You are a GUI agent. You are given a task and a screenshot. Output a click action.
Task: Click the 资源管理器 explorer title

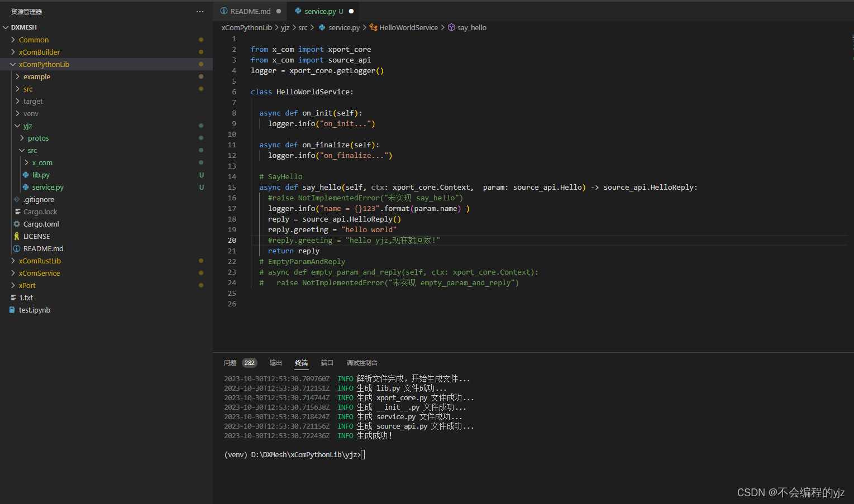coord(26,12)
